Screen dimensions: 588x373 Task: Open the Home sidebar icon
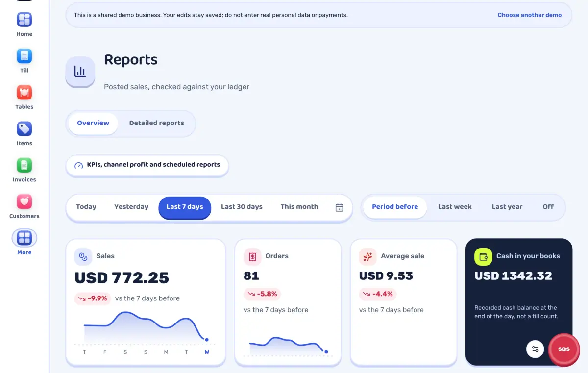(24, 20)
